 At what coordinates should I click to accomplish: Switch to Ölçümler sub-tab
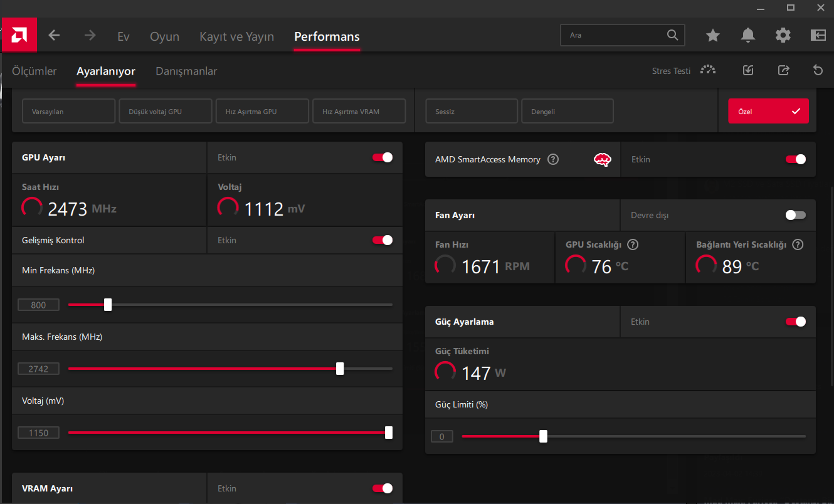[x=34, y=71]
